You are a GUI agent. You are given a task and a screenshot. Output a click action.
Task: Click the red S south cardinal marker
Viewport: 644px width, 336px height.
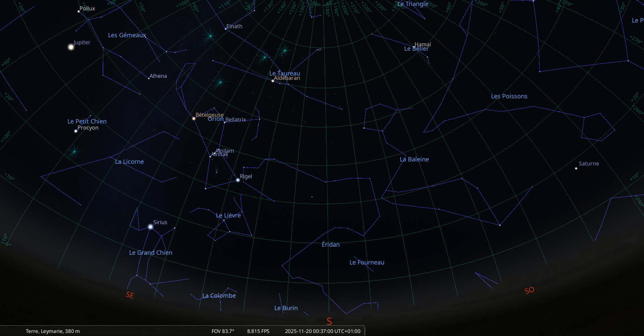tap(329, 321)
